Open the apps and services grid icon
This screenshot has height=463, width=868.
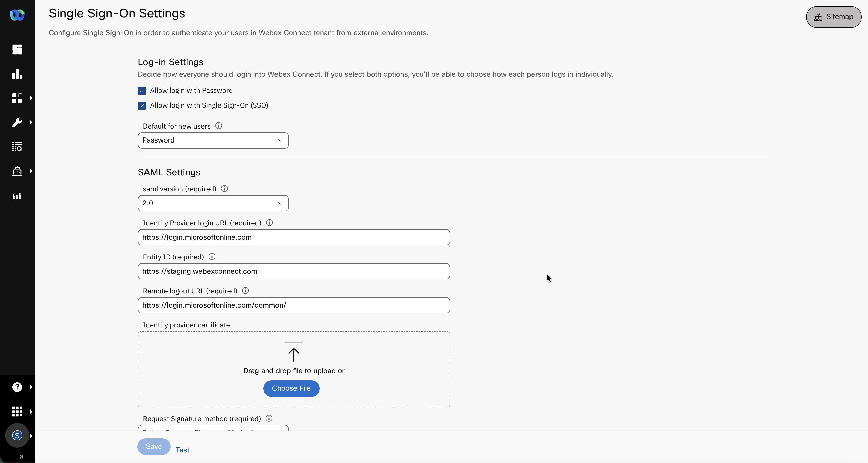pyautogui.click(x=17, y=98)
